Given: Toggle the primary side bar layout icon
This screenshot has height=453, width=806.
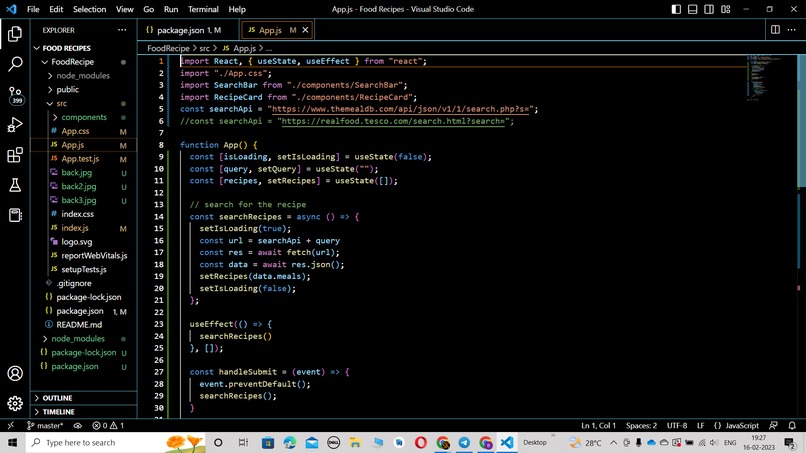Looking at the screenshot, I should pos(676,9).
